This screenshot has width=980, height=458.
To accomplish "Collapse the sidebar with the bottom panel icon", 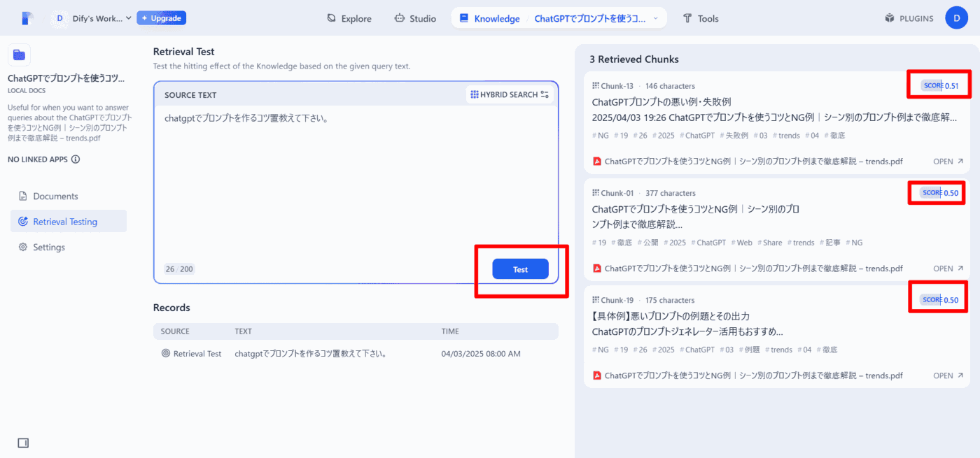I will tap(23, 443).
